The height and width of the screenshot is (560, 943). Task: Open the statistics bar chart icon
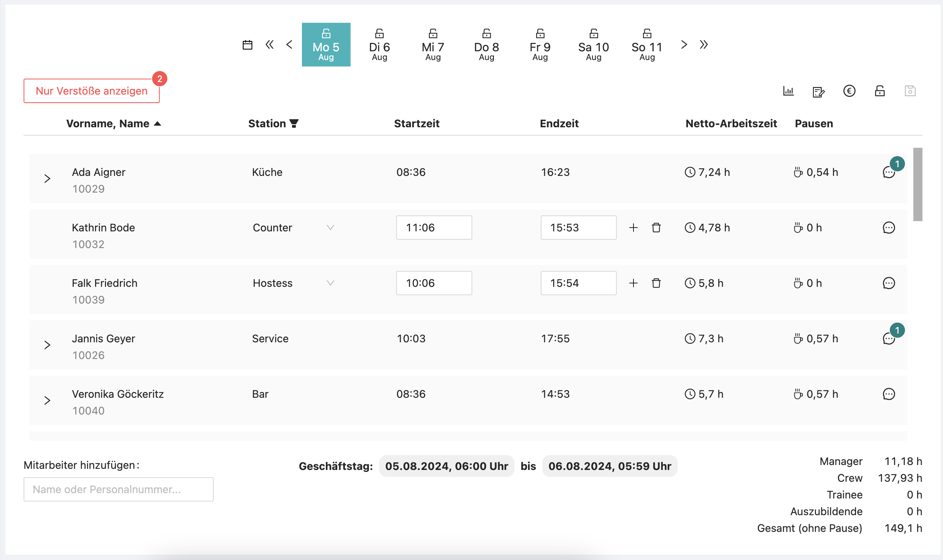[x=788, y=91]
